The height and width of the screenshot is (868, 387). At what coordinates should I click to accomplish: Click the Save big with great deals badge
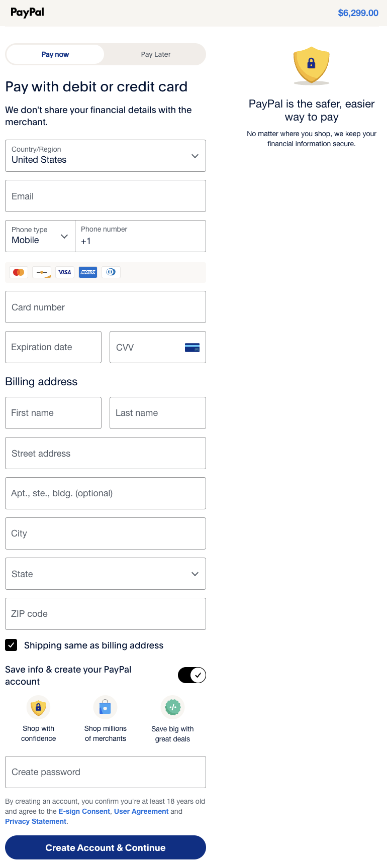(173, 707)
